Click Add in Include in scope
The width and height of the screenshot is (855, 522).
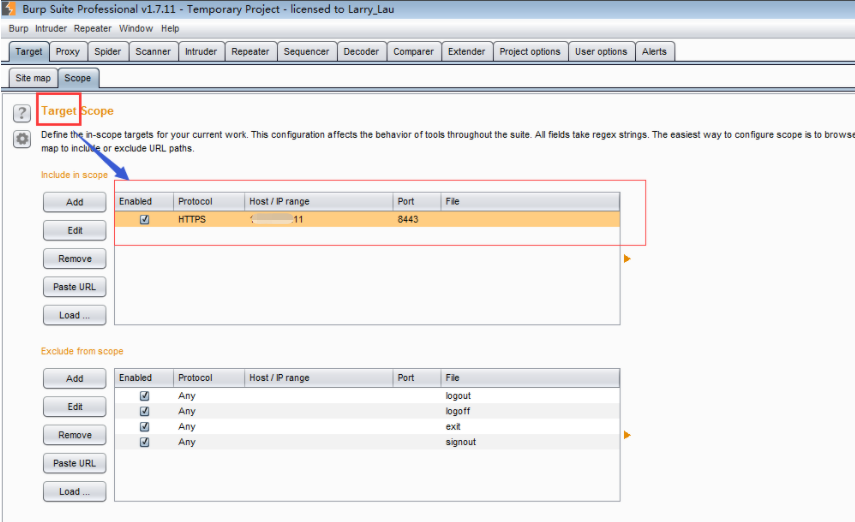pyautogui.click(x=75, y=202)
